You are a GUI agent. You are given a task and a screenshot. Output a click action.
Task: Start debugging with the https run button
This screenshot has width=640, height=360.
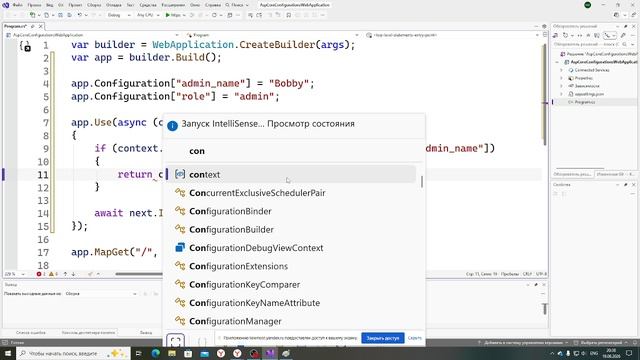coord(173,15)
